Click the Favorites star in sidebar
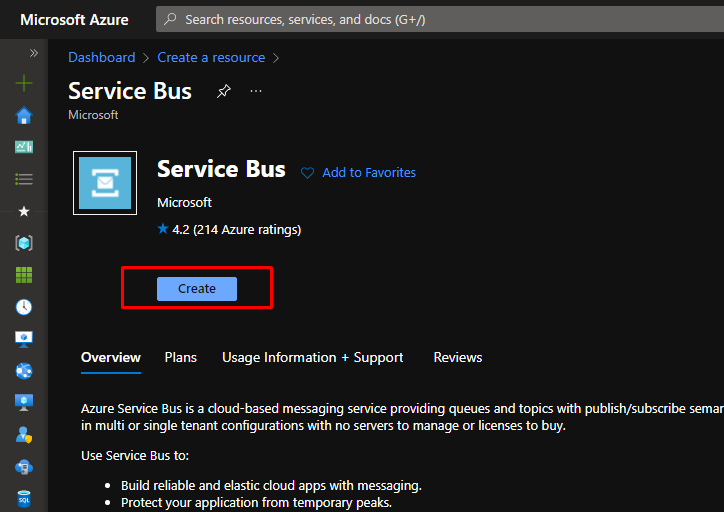Viewport: 724px width, 512px height. (x=24, y=211)
